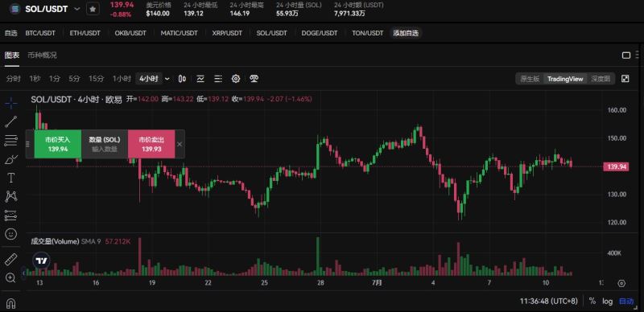Open the indicators icon in toolbar

pos(200,79)
